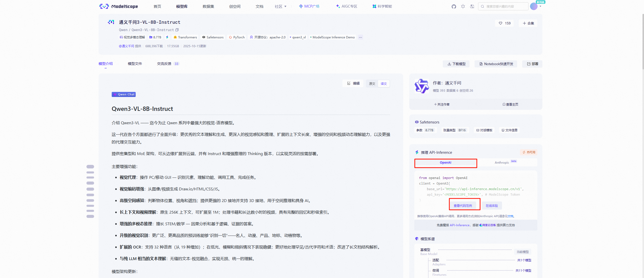Copy model ID Qwen/Qwen3-VL-8B-Instruct icon
644x278 pixels.
coord(177,30)
